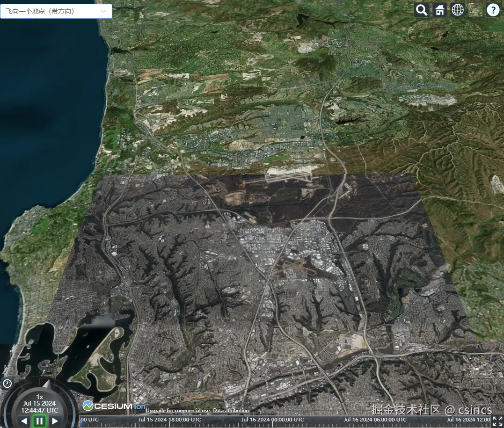Open the geocoder search icon

tap(422, 10)
